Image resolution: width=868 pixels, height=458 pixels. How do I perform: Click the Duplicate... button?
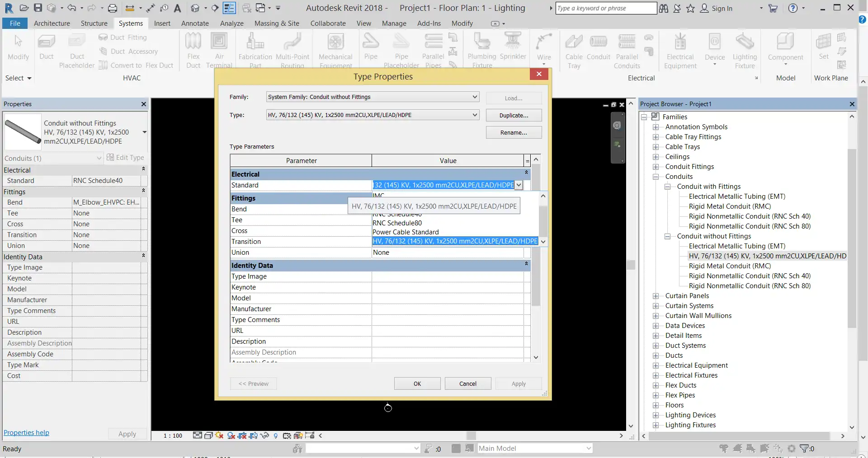514,115
